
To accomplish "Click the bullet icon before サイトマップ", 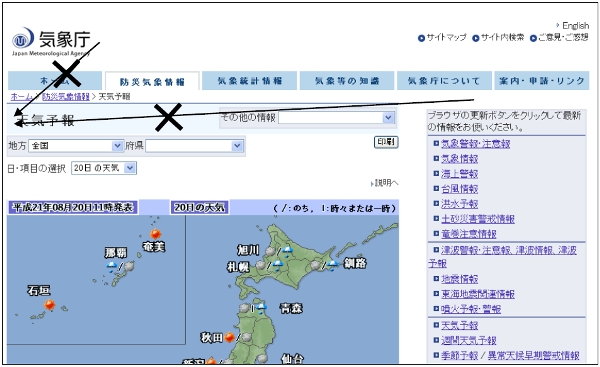I will pos(421,38).
